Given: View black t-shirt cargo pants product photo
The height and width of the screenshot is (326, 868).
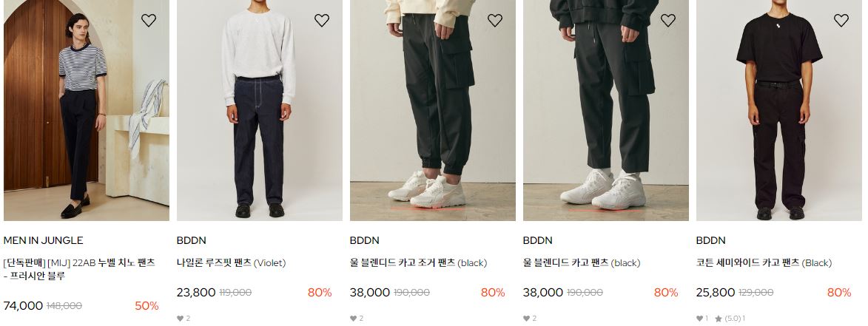Looking at the screenshot, I should pos(779,110).
